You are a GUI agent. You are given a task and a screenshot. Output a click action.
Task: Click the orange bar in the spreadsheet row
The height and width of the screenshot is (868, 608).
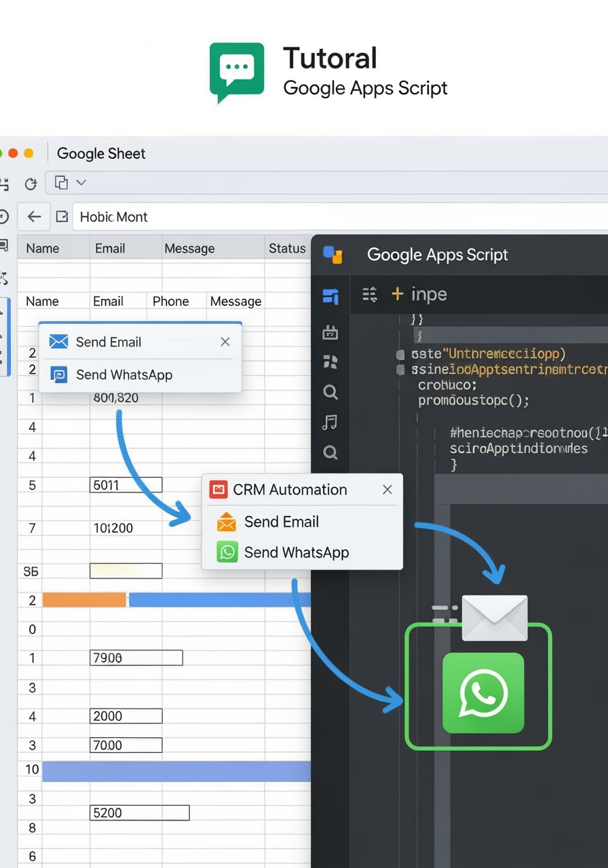tap(84, 599)
